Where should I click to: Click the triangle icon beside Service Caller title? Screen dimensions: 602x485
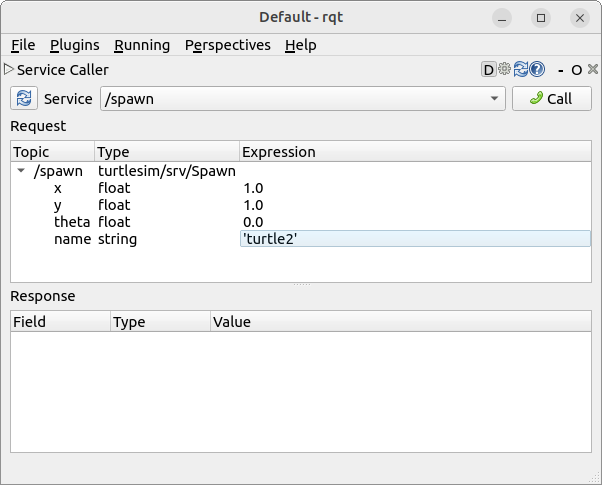point(9,70)
